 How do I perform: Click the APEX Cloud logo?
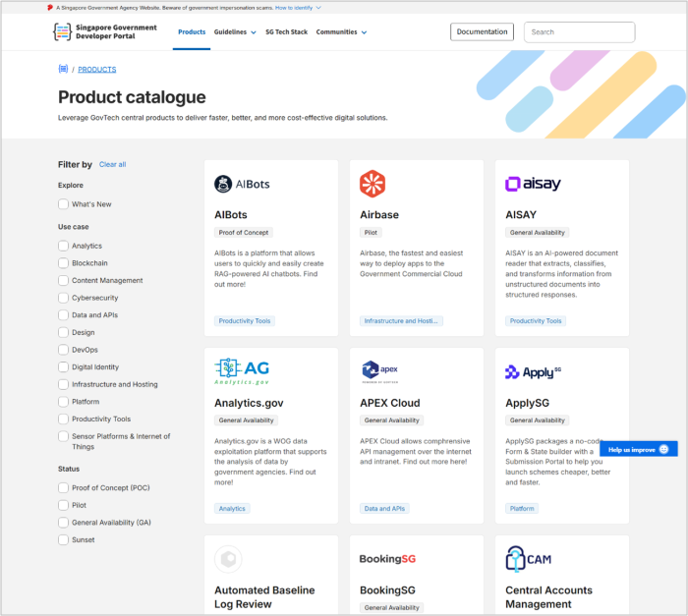point(379,370)
